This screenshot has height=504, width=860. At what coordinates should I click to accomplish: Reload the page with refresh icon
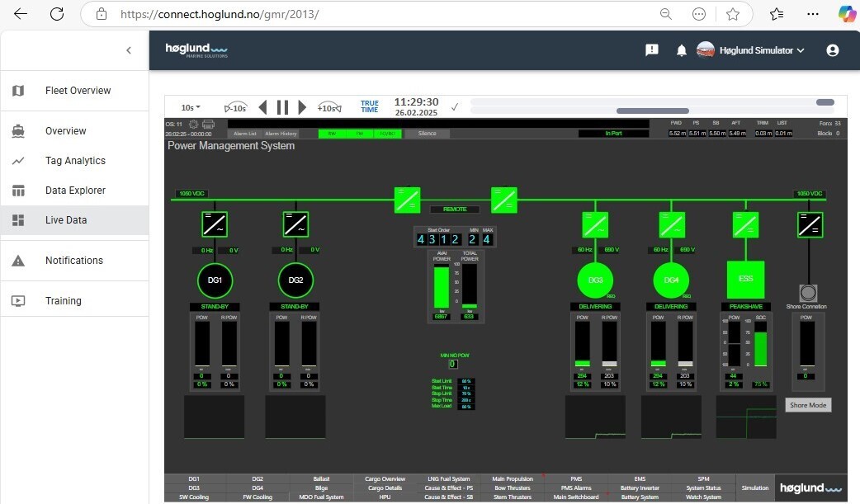[57, 14]
